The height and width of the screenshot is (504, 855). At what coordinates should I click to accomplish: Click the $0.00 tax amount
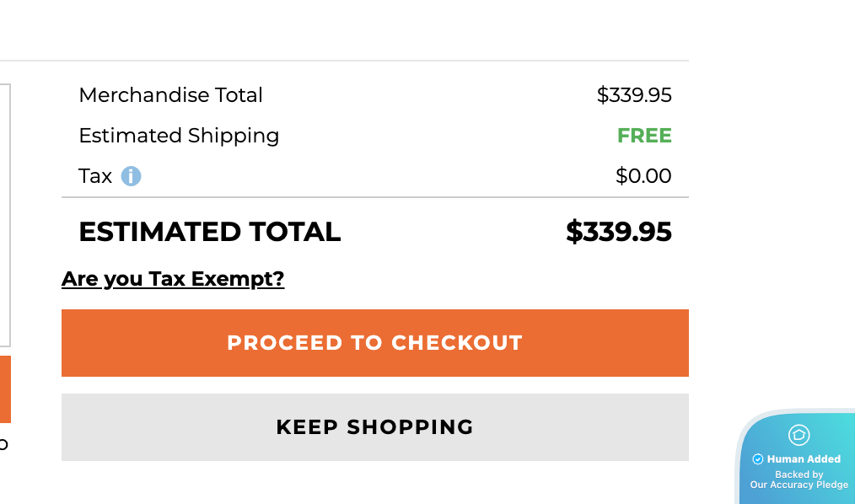[643, 176]
